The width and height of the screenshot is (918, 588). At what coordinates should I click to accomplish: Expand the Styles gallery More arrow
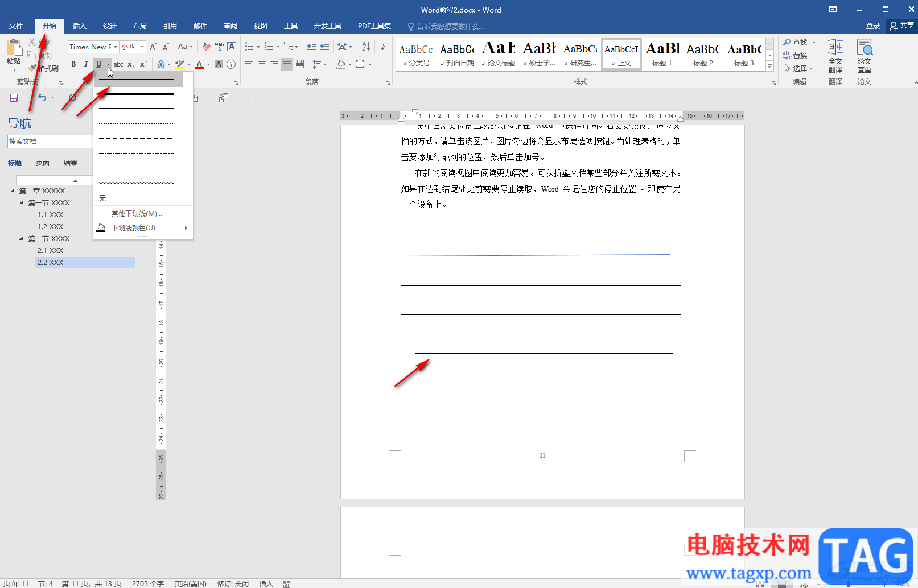click(770, 67)
